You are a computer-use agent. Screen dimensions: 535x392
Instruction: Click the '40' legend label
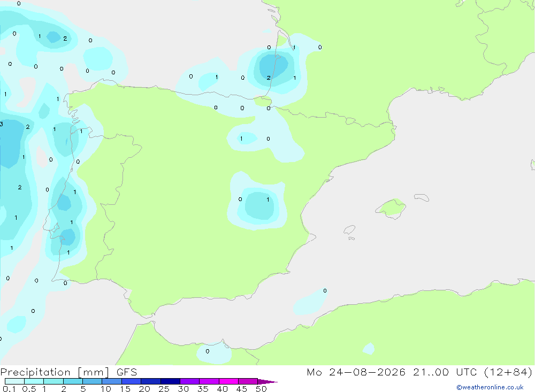[223, 389]
